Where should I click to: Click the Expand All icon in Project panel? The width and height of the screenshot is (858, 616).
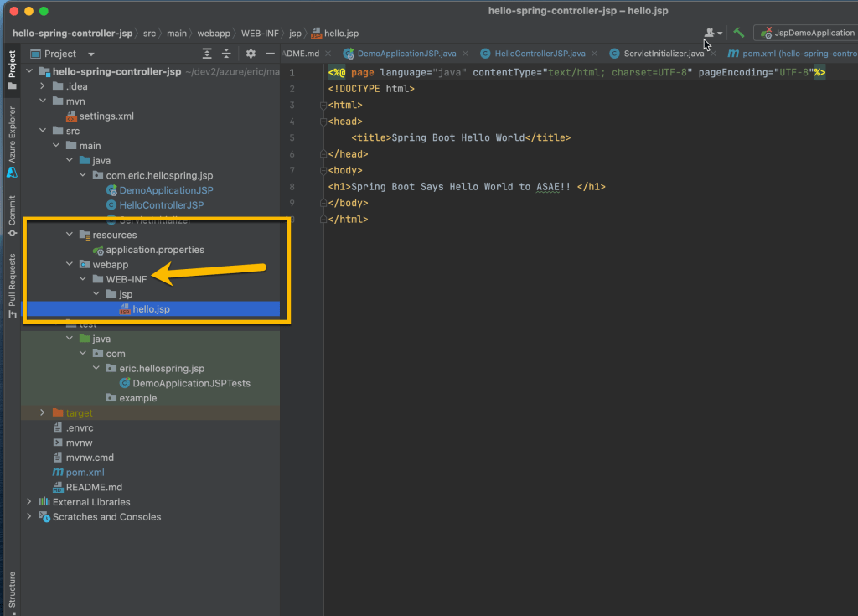(207, 54)
